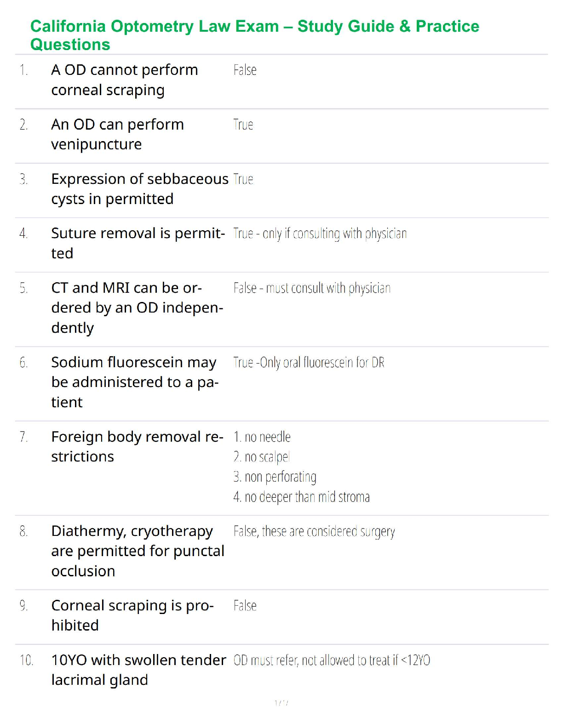563x728 pixels.
Task: Click "True -Only oral fluorescein for DR"
Action: tap(308, 363)
